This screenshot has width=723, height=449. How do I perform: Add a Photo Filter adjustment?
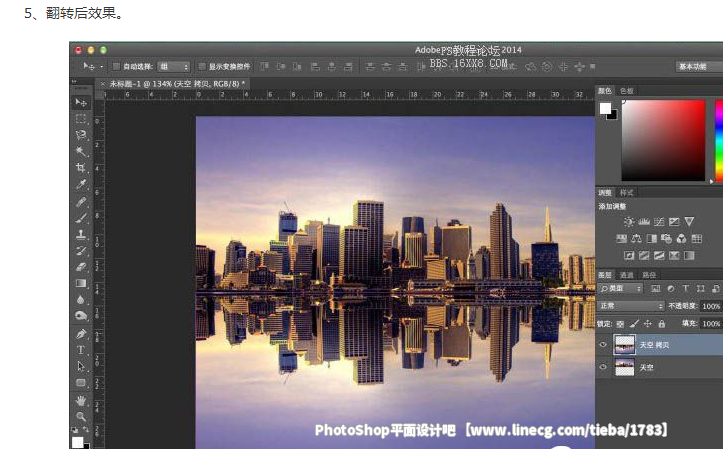pos(666,238)
